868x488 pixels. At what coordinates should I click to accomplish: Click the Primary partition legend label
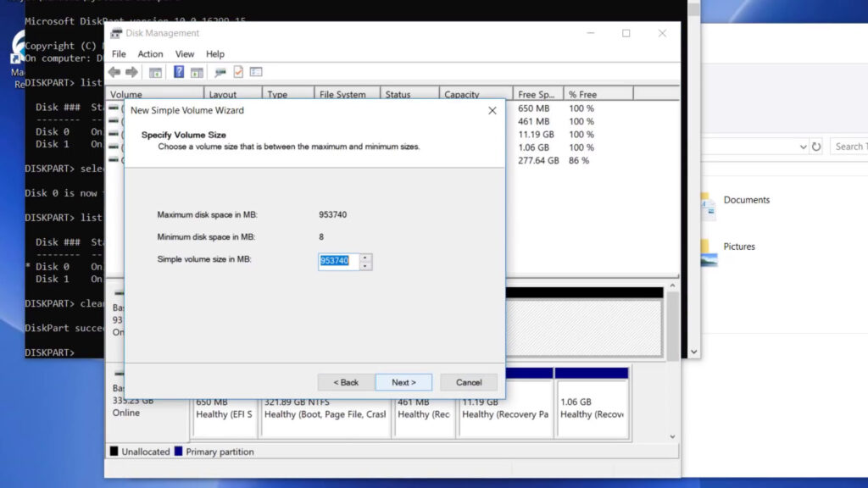220,452
